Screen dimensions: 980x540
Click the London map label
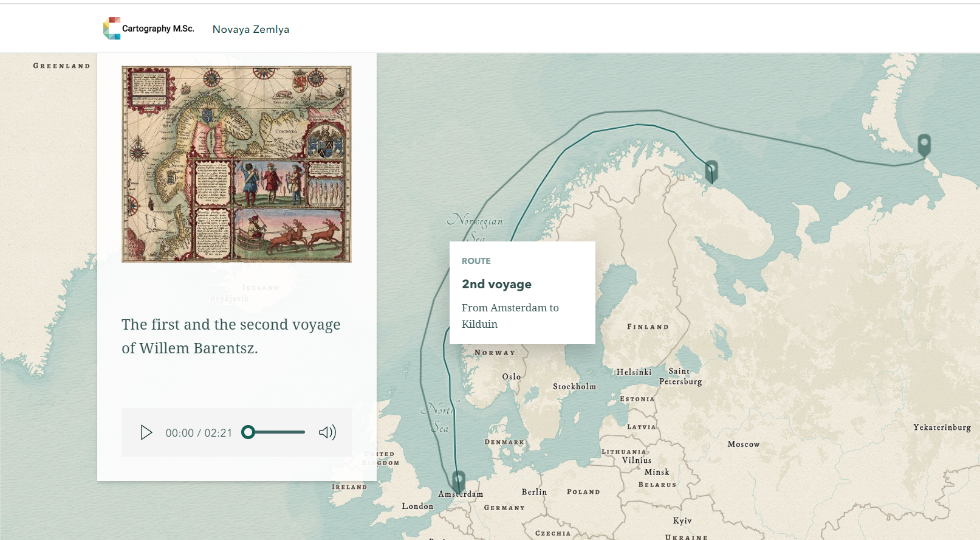point(417,506)
